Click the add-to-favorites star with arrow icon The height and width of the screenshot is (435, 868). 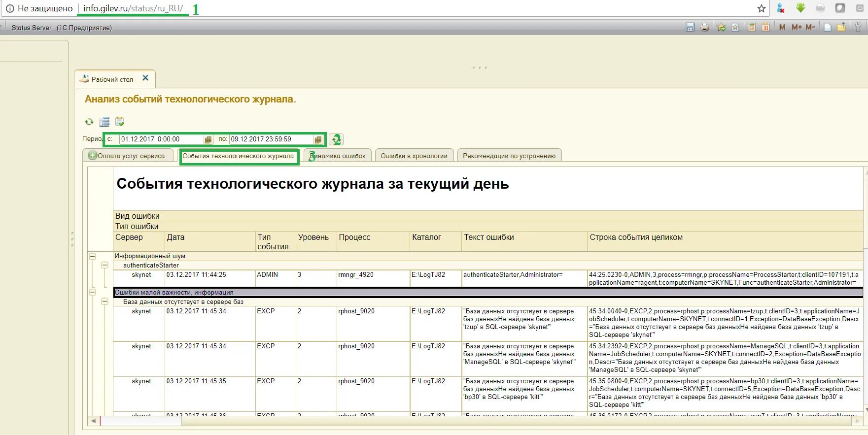point(721,27)
